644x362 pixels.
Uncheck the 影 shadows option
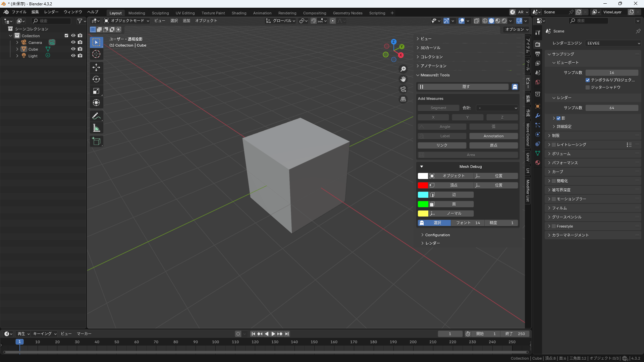click(559, 118)
